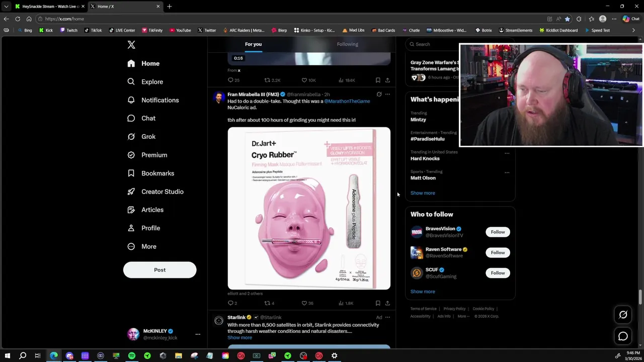Click Show more on Starlink post
This screenshot has height=362, width=644.
(x=239, y=337)
